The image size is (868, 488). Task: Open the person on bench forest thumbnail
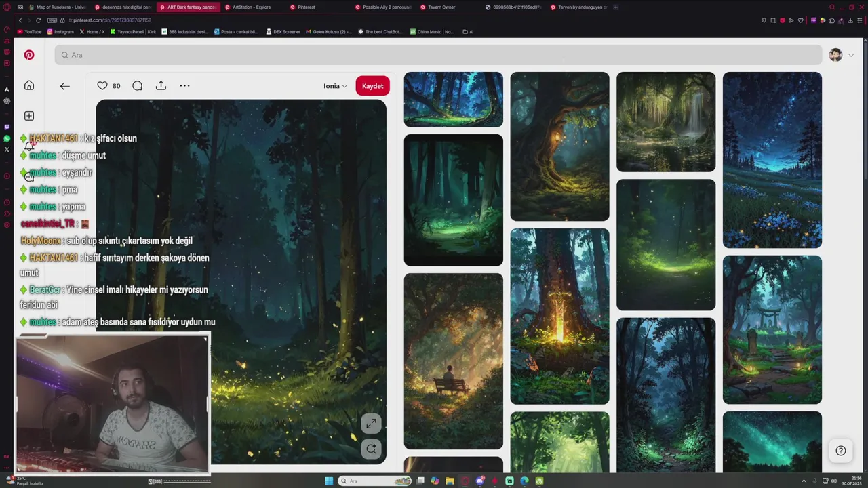pos(454,361)
